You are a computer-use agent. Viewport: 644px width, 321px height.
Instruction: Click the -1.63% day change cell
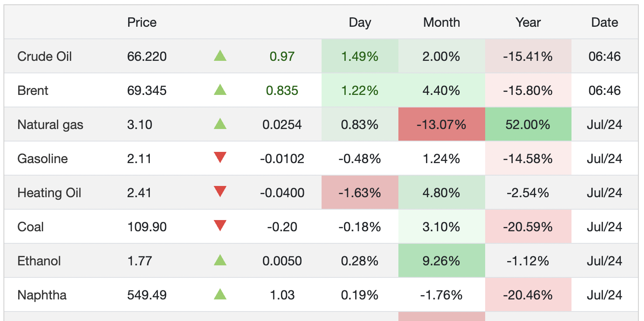(x=360, y=192)
